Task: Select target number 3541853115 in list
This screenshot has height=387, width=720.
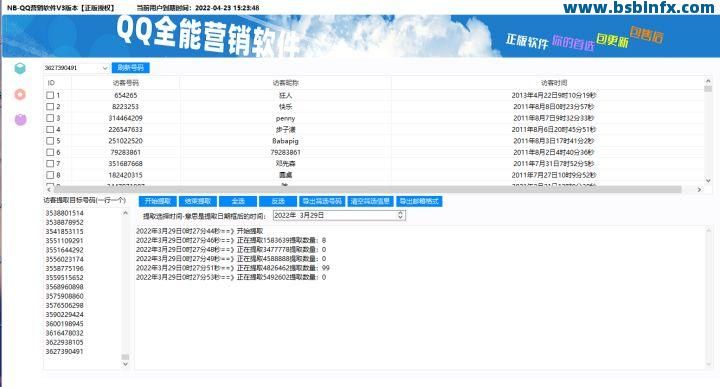Action: click(64, 231)
